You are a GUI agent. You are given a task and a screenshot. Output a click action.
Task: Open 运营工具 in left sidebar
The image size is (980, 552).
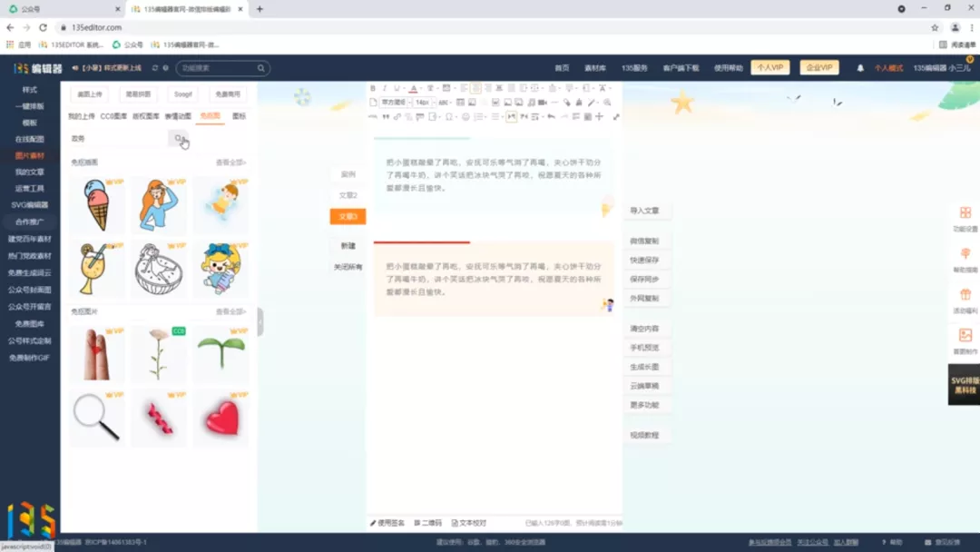pos(29,189)
